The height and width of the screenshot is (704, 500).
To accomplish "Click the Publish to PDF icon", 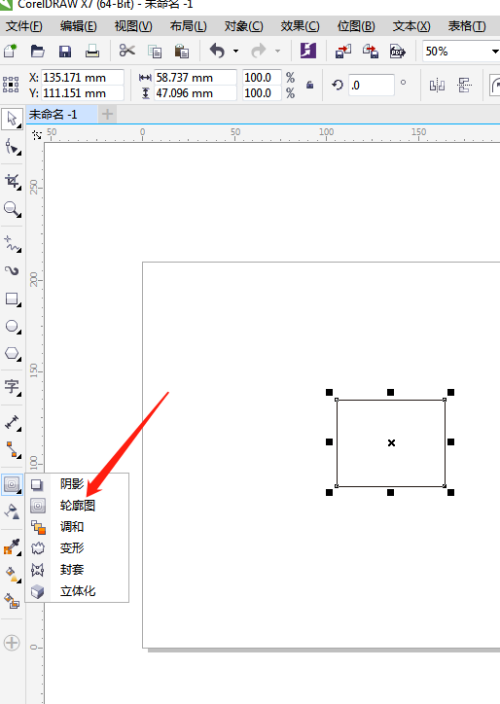I will pos(398,51).
